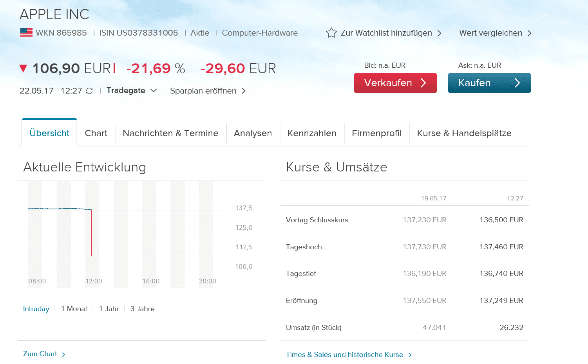Click the intraday price chart

tap(128, 235)
